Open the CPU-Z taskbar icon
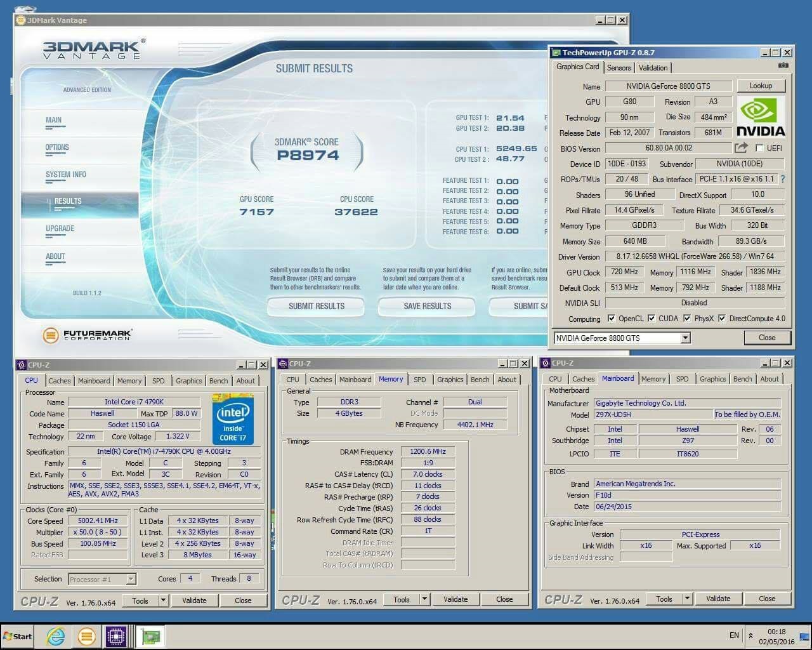 click(117, 636)
